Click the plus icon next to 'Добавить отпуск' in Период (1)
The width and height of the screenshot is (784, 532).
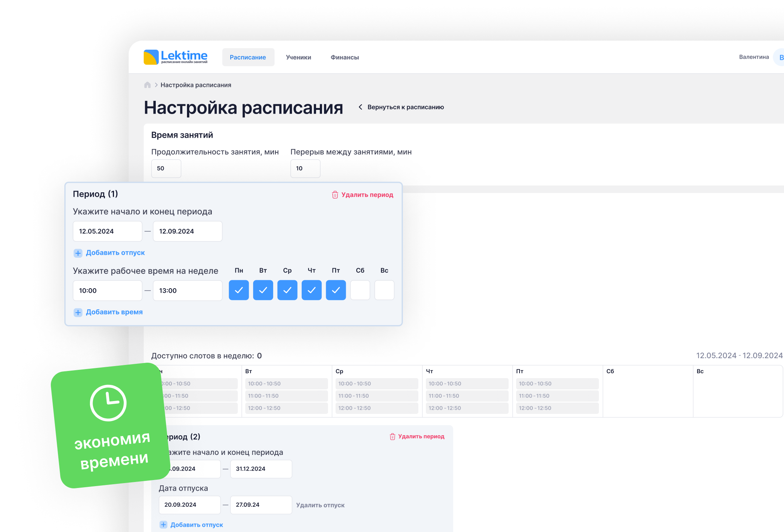(78, 253)
